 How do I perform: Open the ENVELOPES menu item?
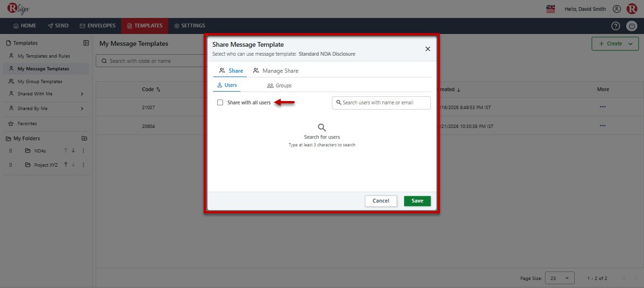coord(98,25)
